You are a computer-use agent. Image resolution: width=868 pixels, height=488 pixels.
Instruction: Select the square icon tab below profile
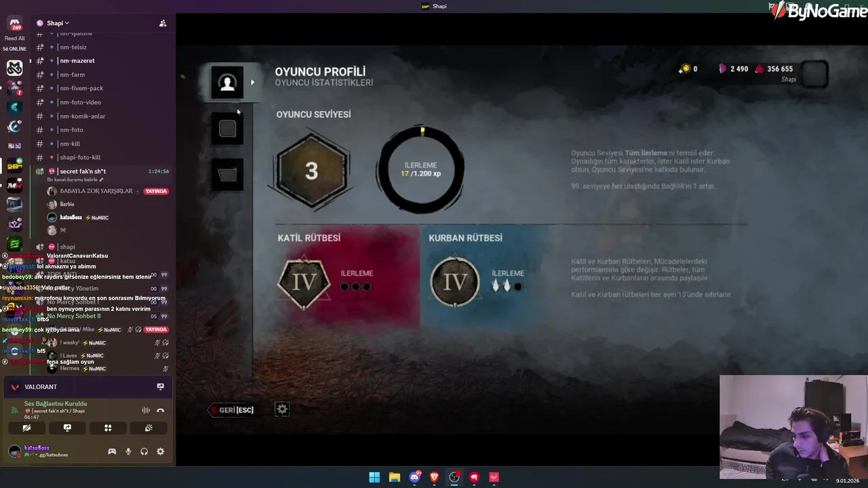(x=227, y=129)
